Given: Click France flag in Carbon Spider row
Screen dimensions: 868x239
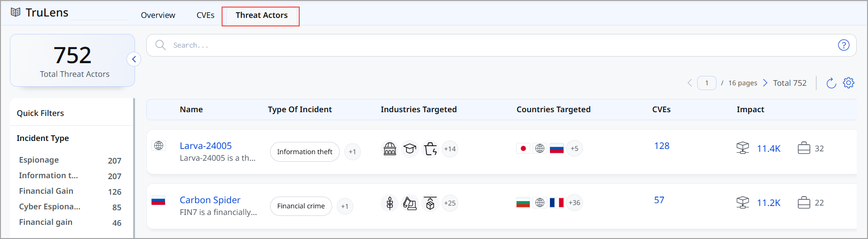Looking at the screenshot, I should pos(557,203).
